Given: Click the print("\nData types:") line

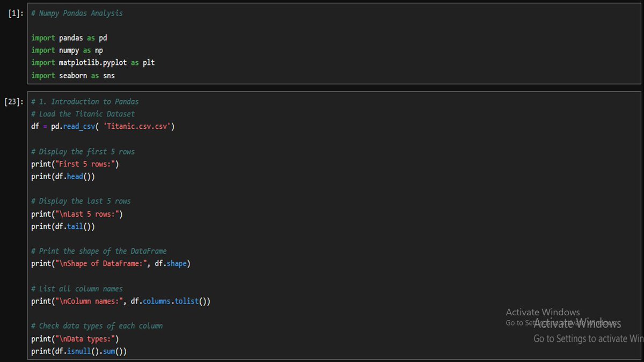Looking at the screenshot, I should (x=75, y=339).
